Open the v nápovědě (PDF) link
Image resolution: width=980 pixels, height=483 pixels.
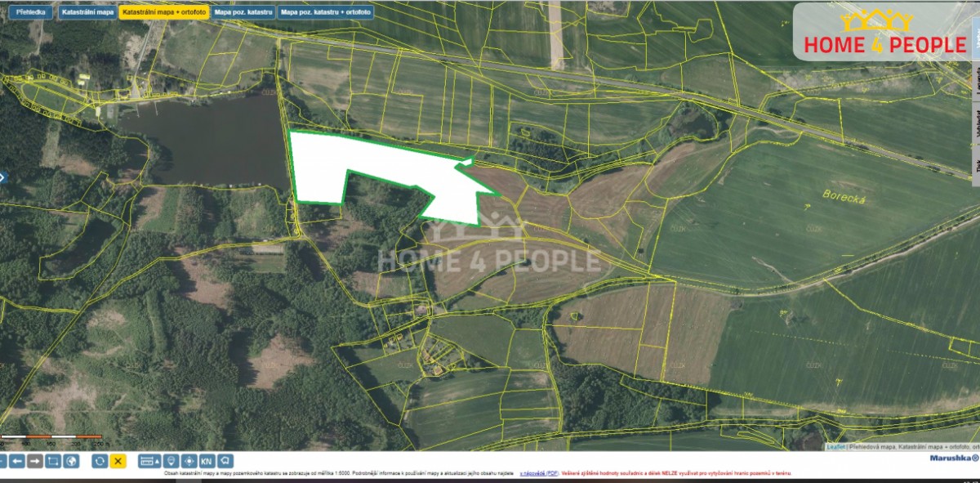[x=540, y=473]
